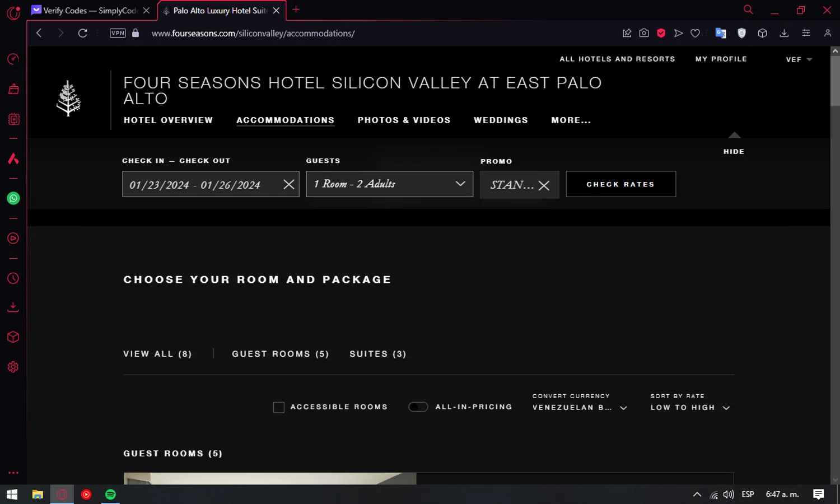Open GX Cleaner chip icon in sidebar
840x504 pixels.
(13, 119)
